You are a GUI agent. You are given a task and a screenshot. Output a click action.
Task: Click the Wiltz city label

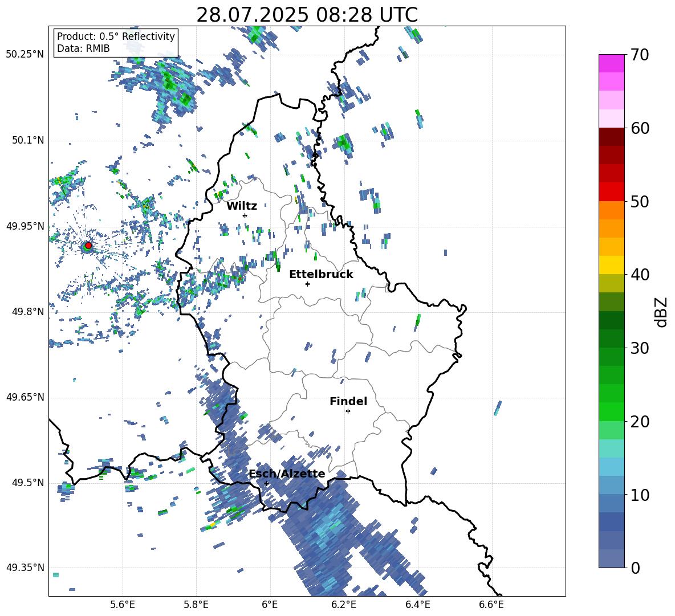pyautogui.click(x=242, y=206)
